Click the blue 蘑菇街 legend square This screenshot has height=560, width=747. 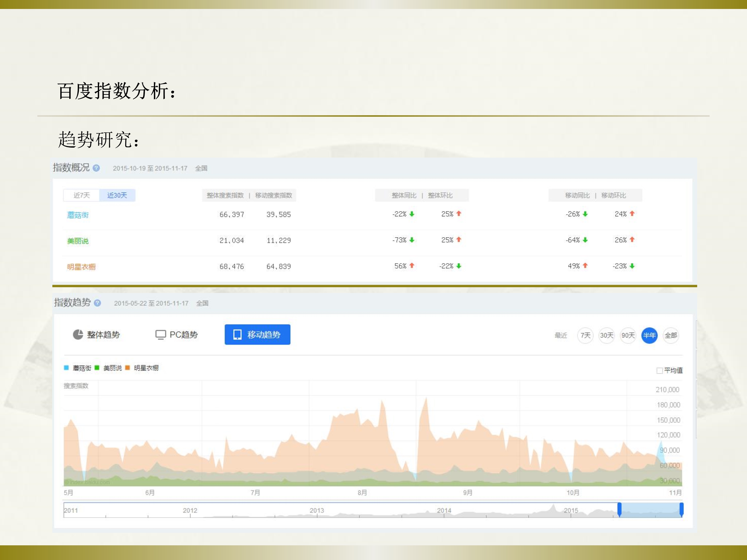point(66,368)
